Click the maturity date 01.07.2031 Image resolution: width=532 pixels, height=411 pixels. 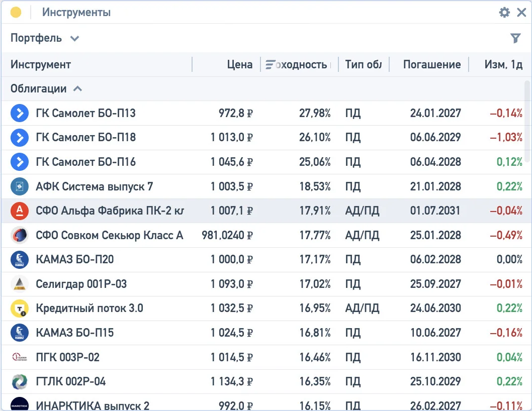click(x=435, y=211)
